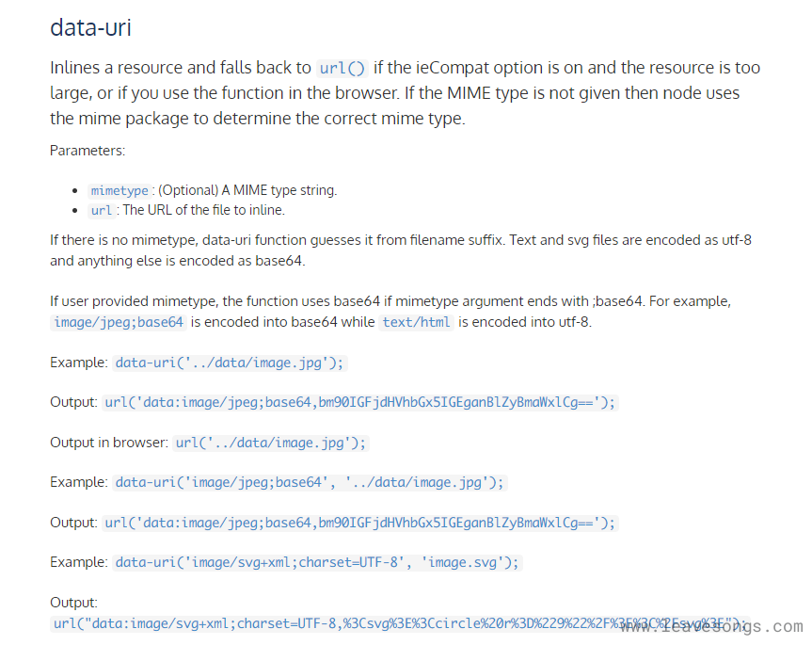This screenshot has height=645, width=812.
Task: Click the two-argument data-uri jpeg example code
Action: coord(310,482)
